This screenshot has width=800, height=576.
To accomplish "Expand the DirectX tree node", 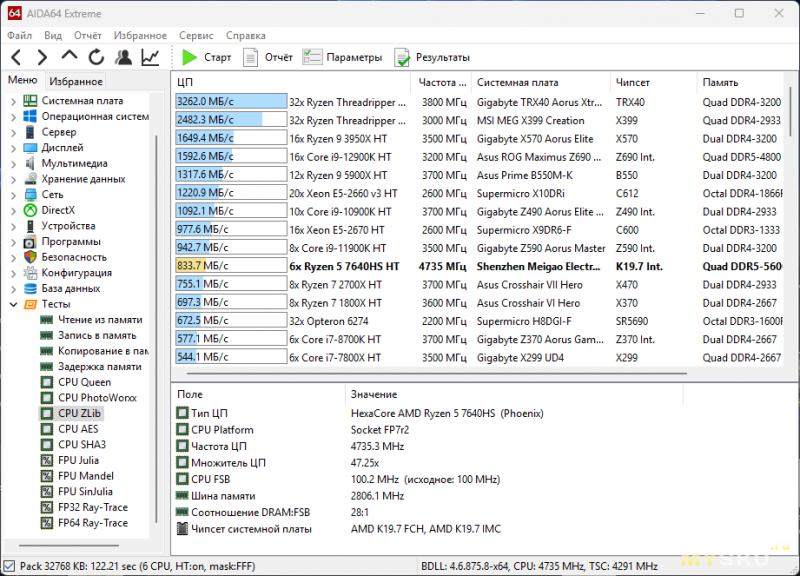I will [13, 211].
